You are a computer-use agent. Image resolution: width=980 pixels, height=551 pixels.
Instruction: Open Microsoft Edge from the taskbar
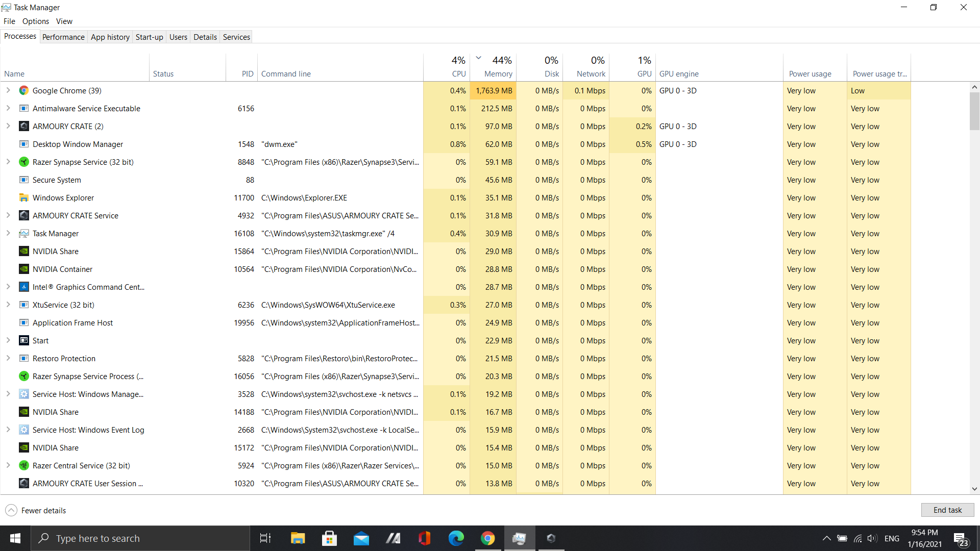(456, 538)
